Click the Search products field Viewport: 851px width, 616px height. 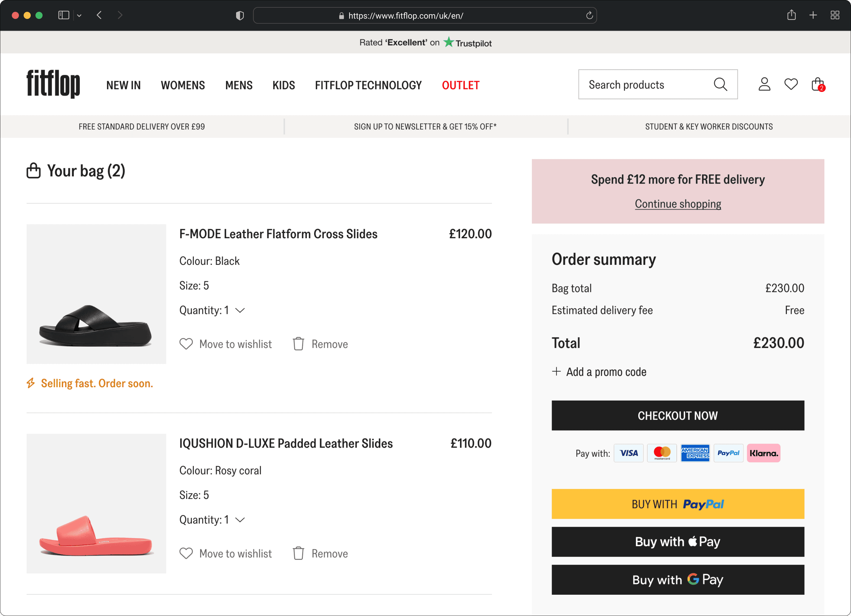pos(657,85)
